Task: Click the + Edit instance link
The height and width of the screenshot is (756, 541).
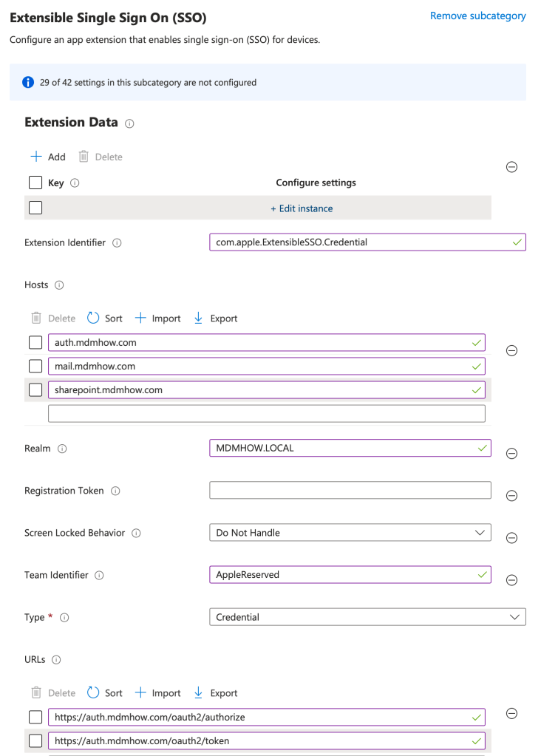Action: pos(302,208)
